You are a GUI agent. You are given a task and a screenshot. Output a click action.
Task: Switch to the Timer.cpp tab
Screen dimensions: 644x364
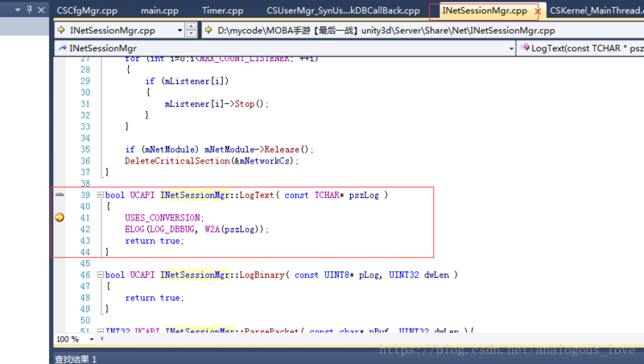tap(223, 10)
